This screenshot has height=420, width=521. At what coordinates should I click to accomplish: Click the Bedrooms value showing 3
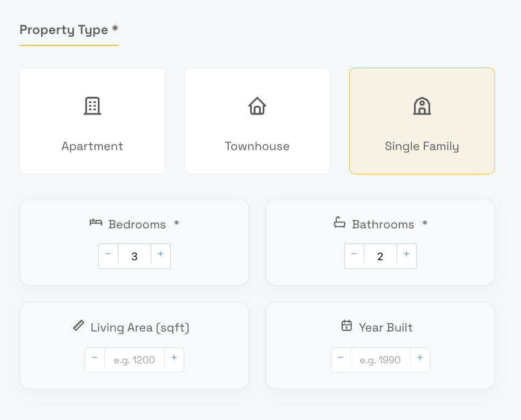134,256
